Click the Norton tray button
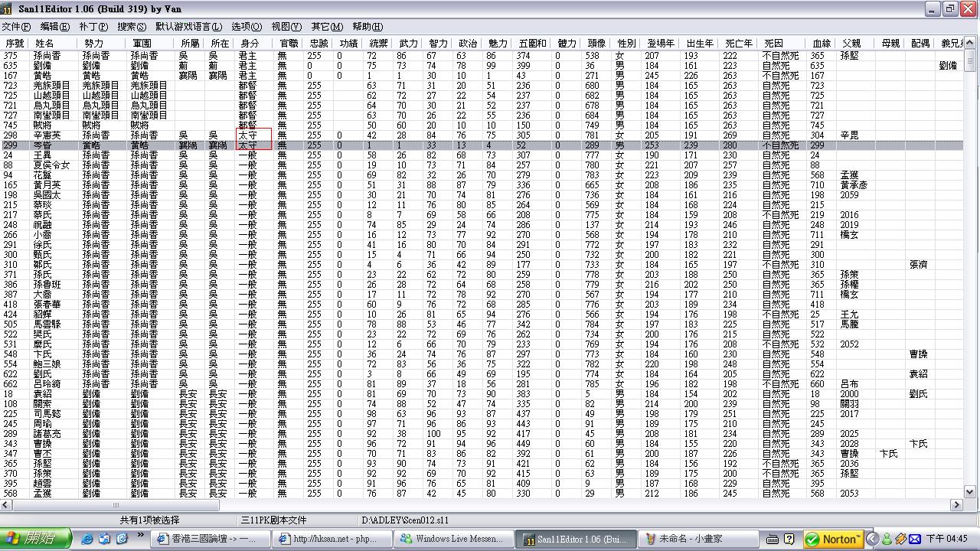Viewport: 980px width, 551px height. coord(833,539)
